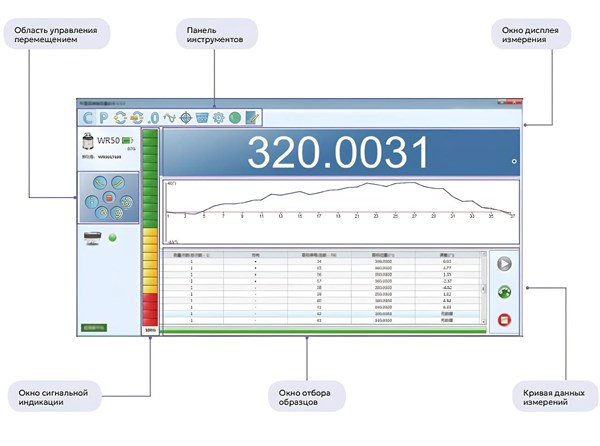Image resolution: width=600 pixels, height=446 pixels.
Task: Click the notepad with pencil icon
Action: coord(251,118)
